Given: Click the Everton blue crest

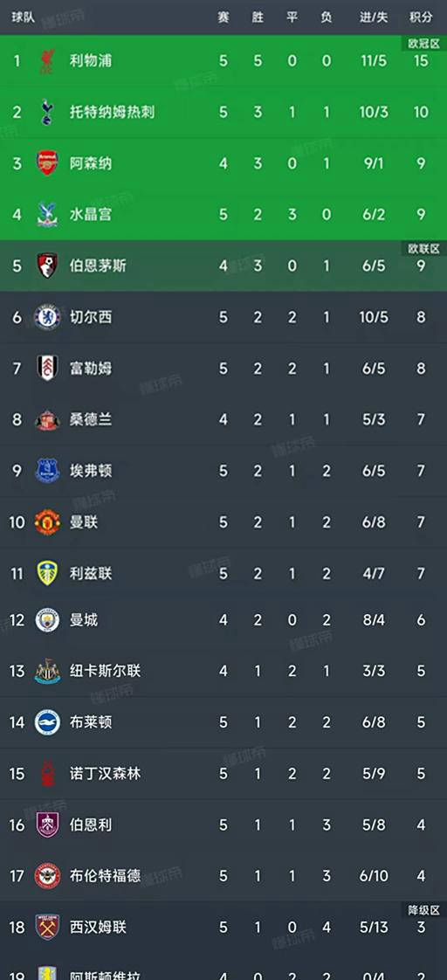Looking at the screenshot, I should tap(47, 471).
